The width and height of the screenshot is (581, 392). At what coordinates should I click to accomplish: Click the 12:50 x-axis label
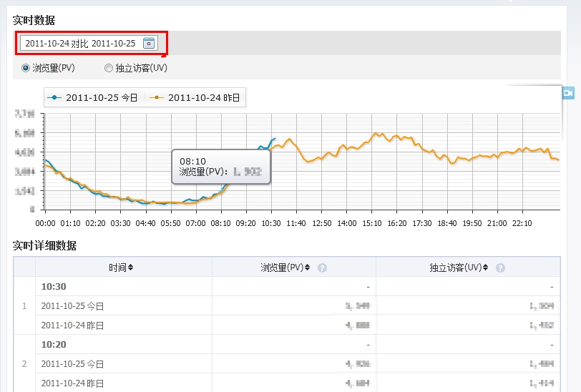click(x=322, y=223)
